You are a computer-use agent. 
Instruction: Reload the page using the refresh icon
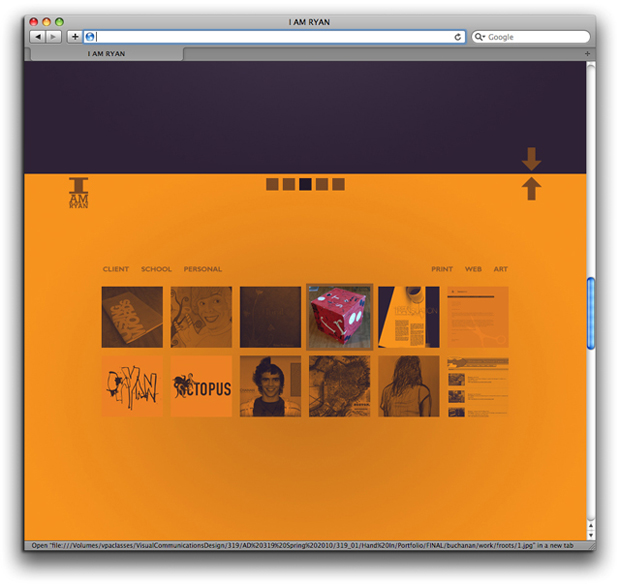[x=458, y=36]
